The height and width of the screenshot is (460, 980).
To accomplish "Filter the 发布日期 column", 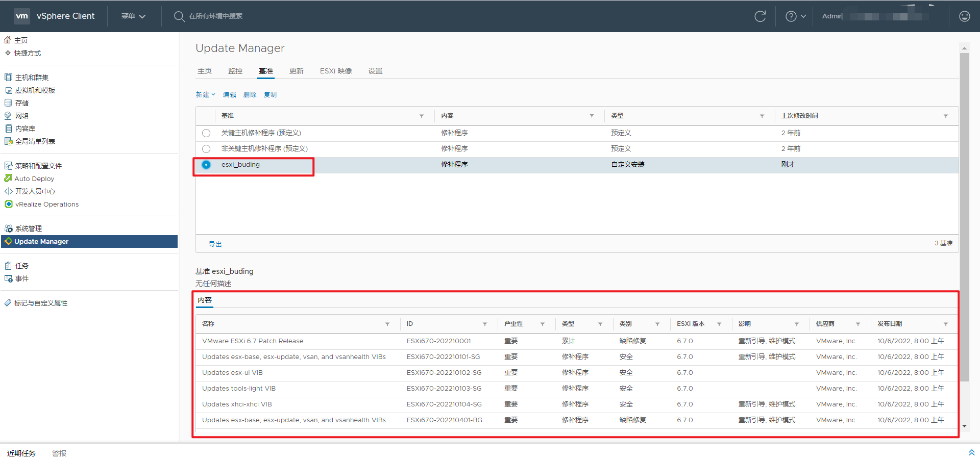I will [x=946, y=324].
